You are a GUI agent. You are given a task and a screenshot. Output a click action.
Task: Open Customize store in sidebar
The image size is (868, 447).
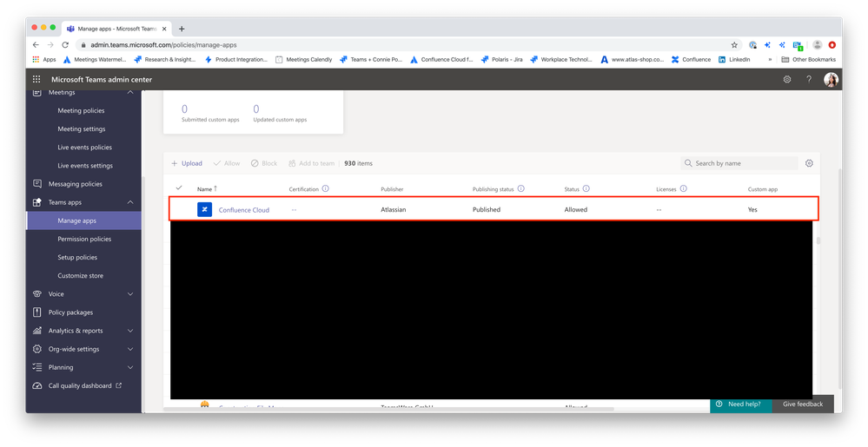[80, 275]
